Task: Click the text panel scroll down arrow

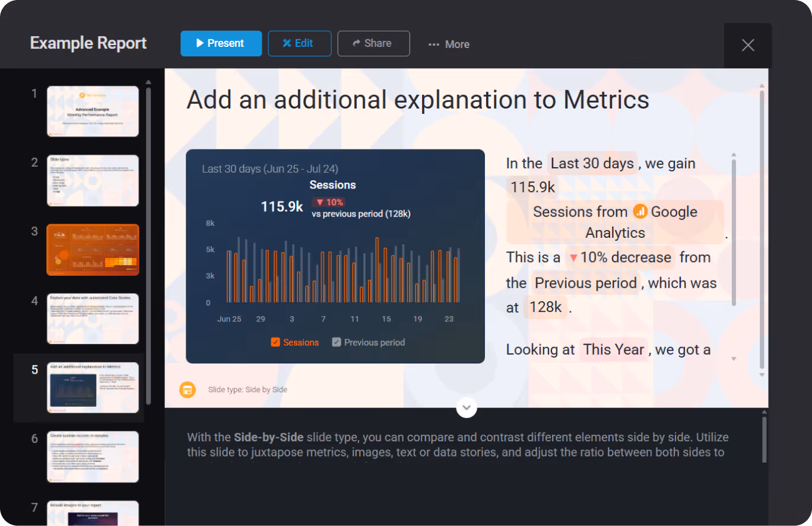Action: [x=734, y=359]
